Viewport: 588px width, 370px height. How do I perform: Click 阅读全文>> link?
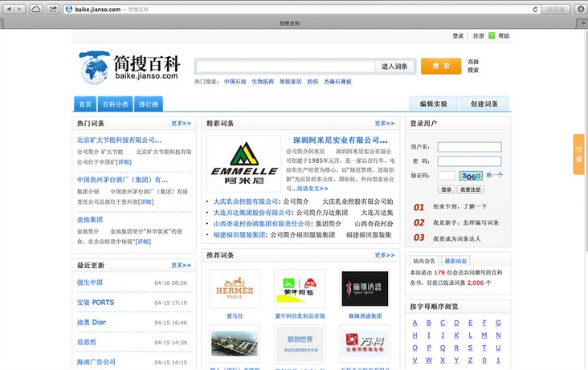pyautogui.click(x=312, y=189)
